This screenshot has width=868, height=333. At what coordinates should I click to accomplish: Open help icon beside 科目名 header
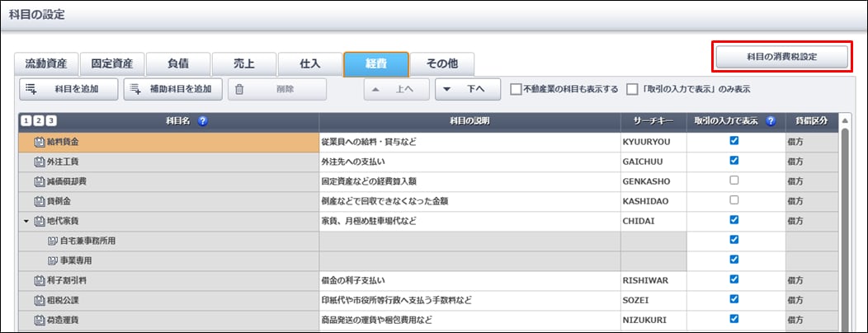(202, 122)
